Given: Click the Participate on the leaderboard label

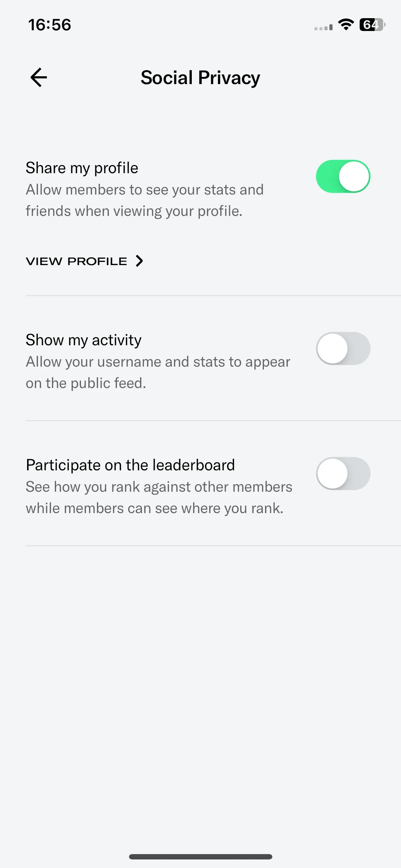Looking at the screenshot, I should click(130, 465).
